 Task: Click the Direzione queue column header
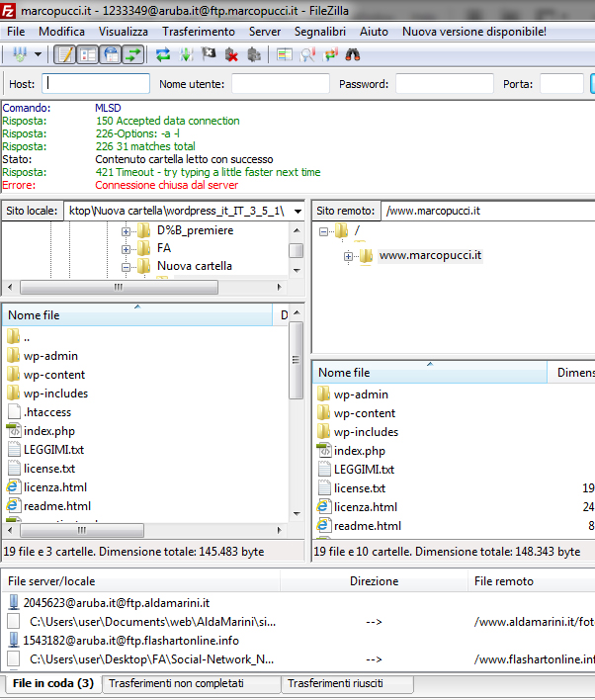pos(374,581)
